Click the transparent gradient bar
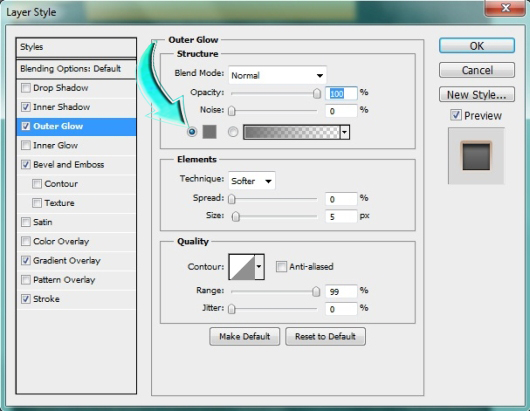The height and width of the screenshot is (411, 530). (x=292, y=132)
